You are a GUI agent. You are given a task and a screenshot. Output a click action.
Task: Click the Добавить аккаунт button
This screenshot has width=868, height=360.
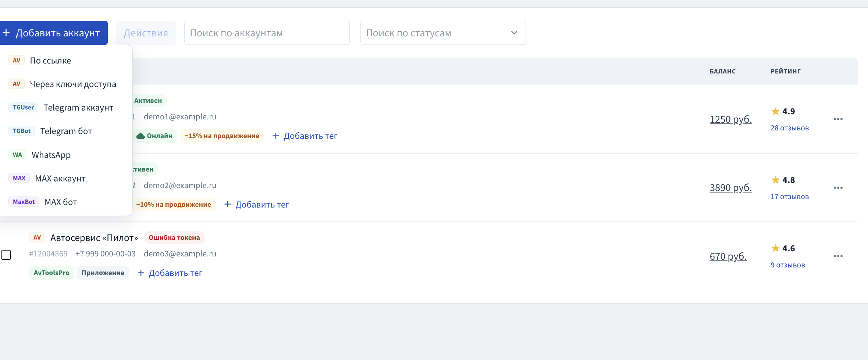[x=53, y=33]
